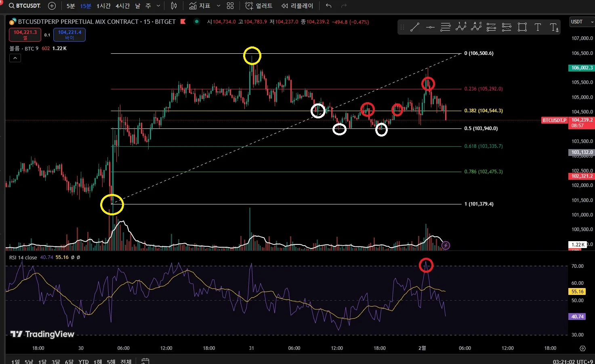Screen dimensions: 595x364
Task: Open the candlestick chart type menu
Action: [174, 6]
